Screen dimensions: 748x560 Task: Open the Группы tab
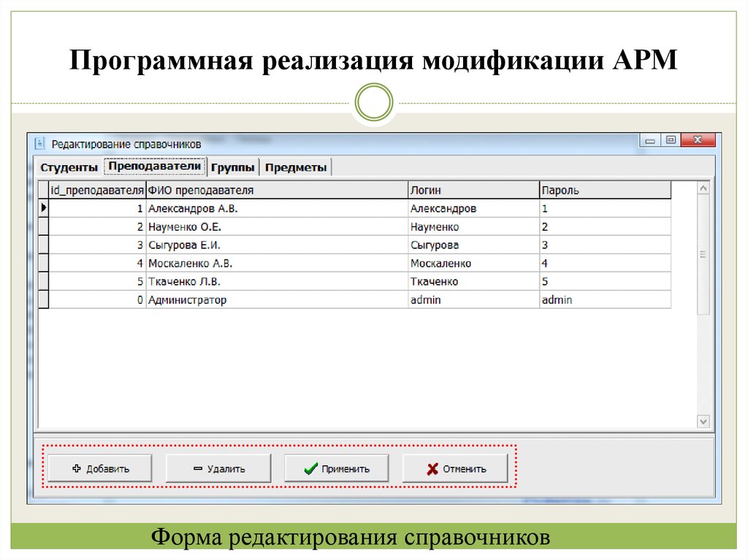click(233, 167)
